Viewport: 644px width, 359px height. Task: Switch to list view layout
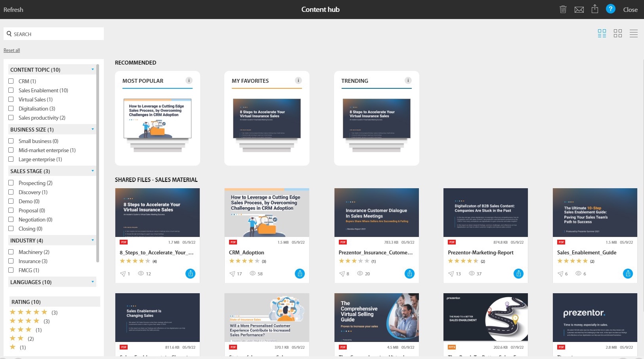634,33
